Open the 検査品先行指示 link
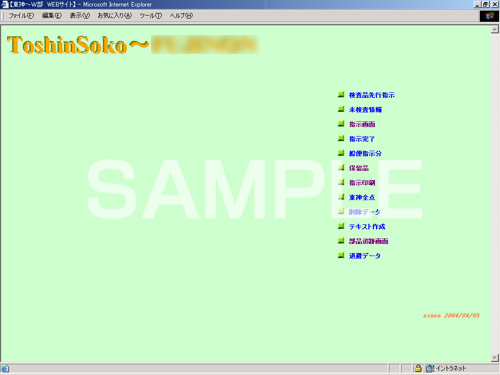The image size is (500, 375). (372, 95)
